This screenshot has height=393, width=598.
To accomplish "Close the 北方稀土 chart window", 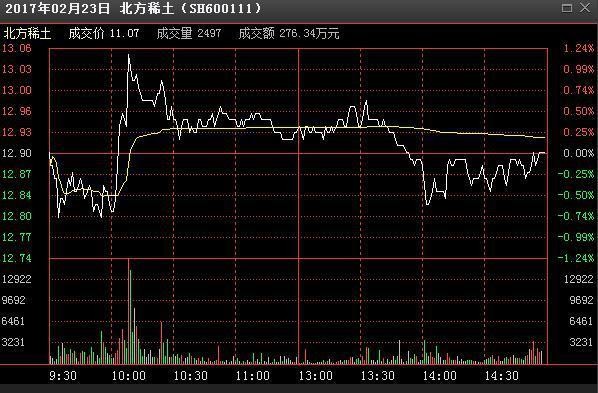I will click(585, 8).
